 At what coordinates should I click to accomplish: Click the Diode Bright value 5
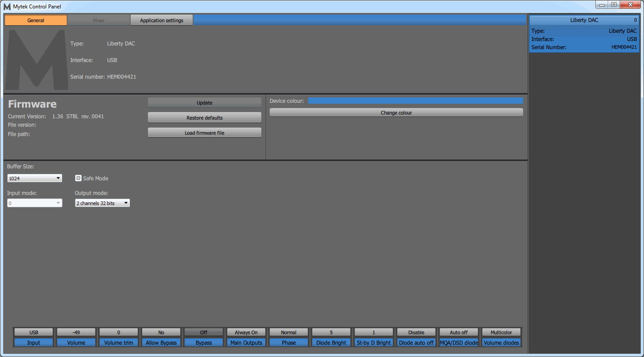coord(331,332)
